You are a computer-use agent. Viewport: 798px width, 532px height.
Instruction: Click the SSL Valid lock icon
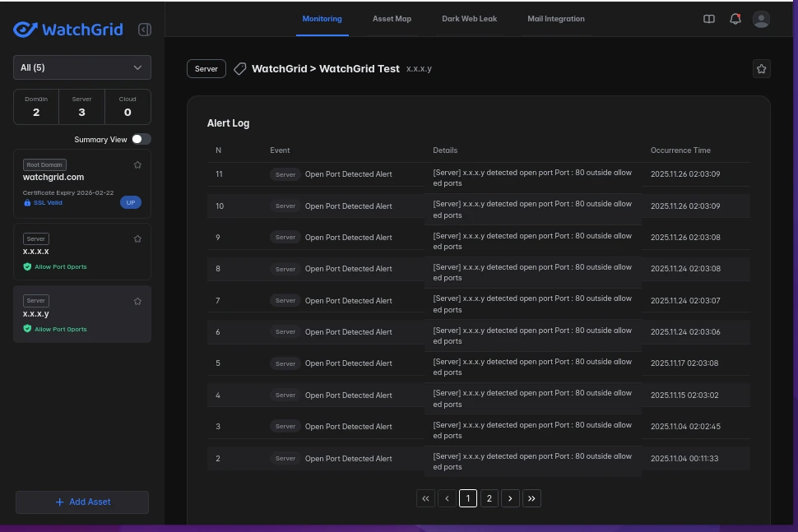[x=27, y=202]
